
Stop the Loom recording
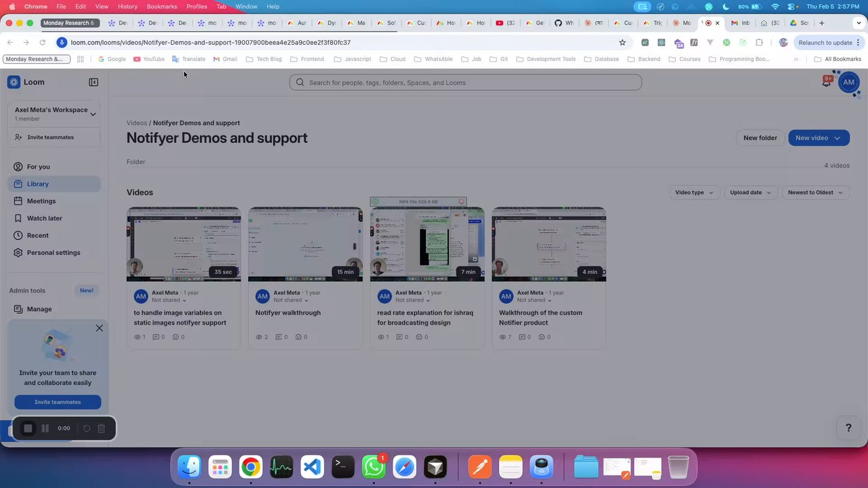point(28,428)
